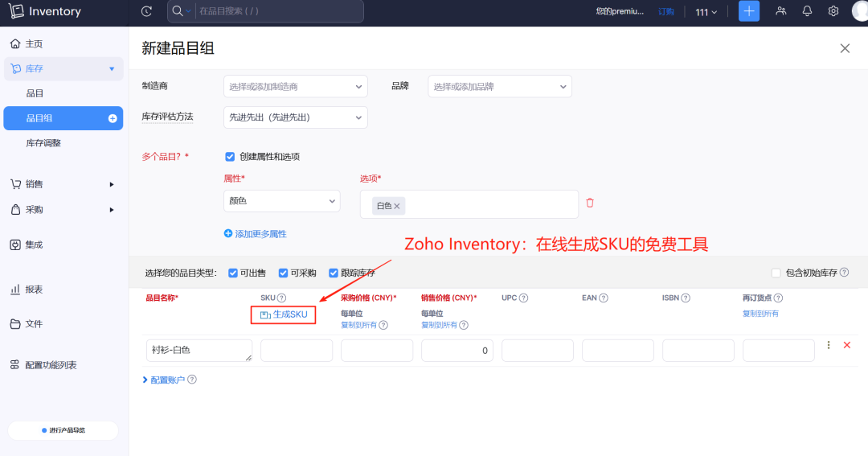
Task: Click the 在品目搜索 search field
Action: (x=280, y=11)
